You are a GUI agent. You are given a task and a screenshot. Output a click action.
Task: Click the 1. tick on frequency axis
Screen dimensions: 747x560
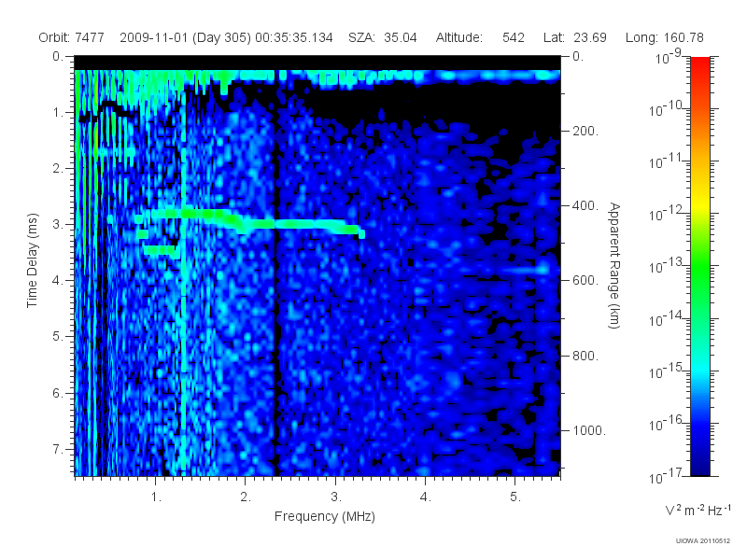(156, 497)
